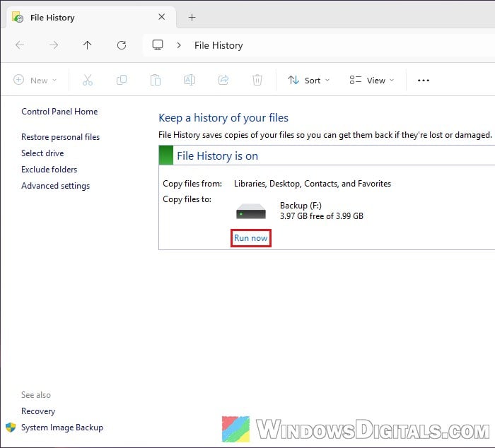Go forward using the forward arrow
The image size is (495, 448).
[54, 45]
